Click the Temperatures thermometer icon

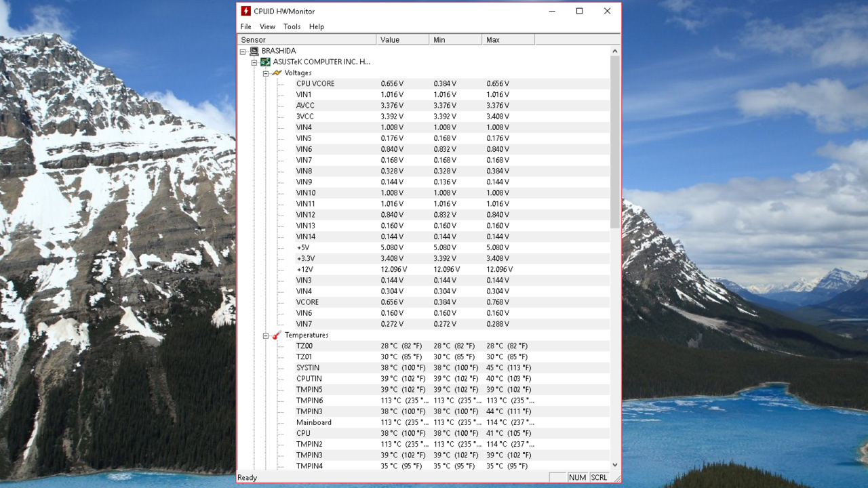coord(277,335)
